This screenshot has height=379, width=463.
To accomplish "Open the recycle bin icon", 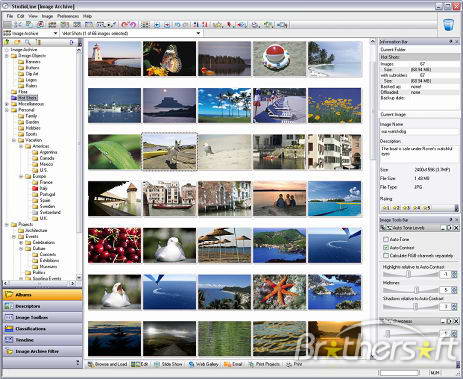I will tap(448, 25).
